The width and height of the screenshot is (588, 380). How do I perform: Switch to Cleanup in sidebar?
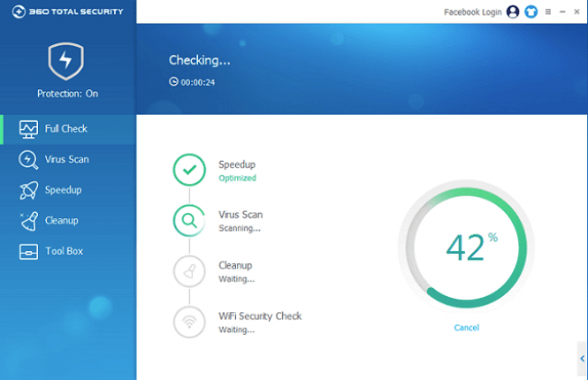pos(68,221)
